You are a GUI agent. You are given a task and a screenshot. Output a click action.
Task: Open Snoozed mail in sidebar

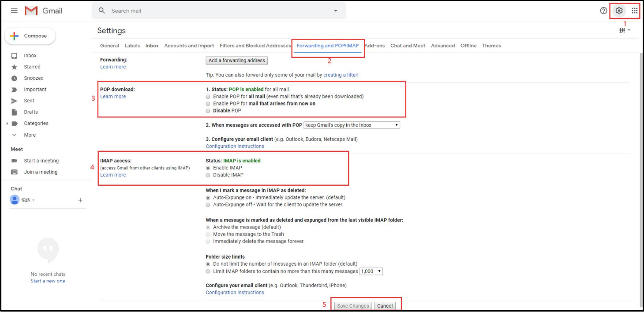[34, 78]
